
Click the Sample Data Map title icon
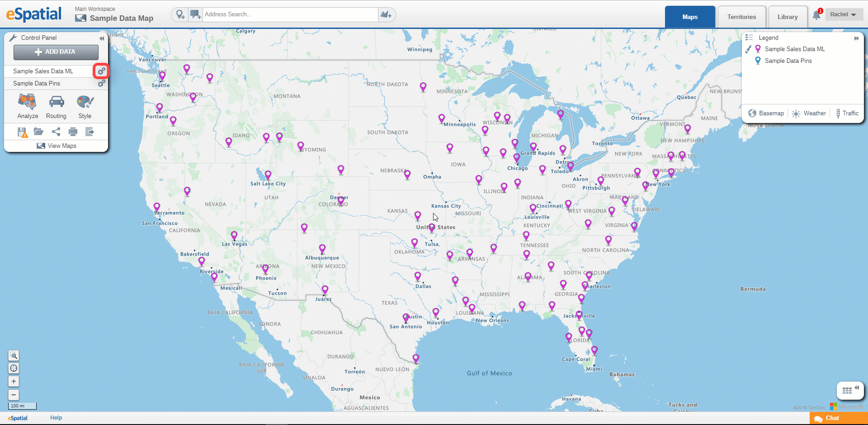coord(80,18)
